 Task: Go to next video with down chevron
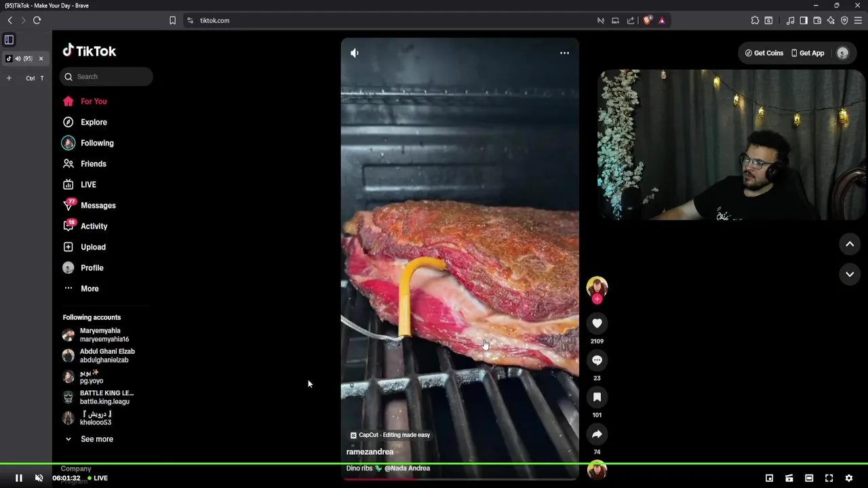850,274
